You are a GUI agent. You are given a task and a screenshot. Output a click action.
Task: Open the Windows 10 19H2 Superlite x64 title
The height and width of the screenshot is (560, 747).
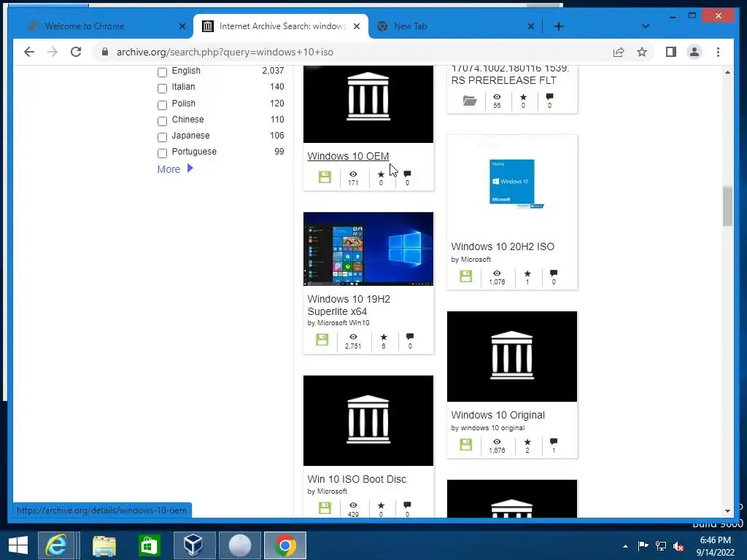click(349, 306)
